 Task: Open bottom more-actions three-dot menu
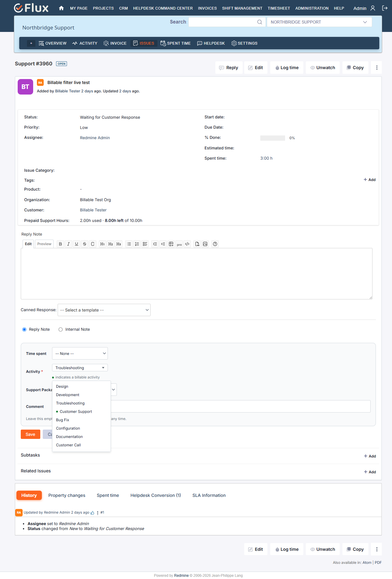tap(377, 549)
